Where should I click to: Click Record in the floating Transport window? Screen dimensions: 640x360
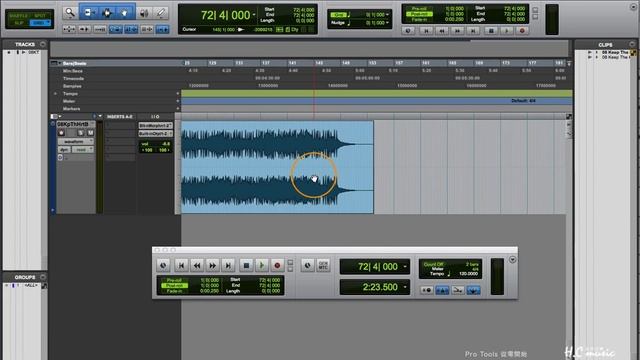[277, 265]
